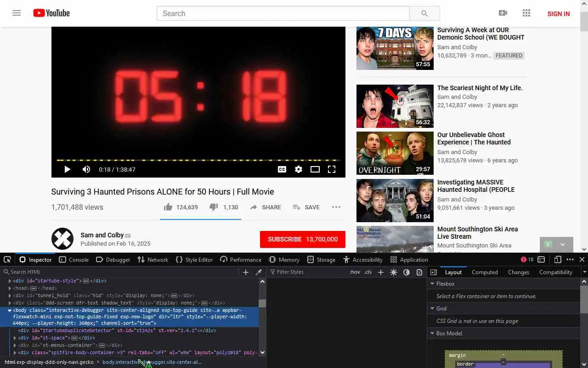This screenshot has height=368, width=588.
Task: Toggle the .cls classes panel
Action: pos(368,272)
